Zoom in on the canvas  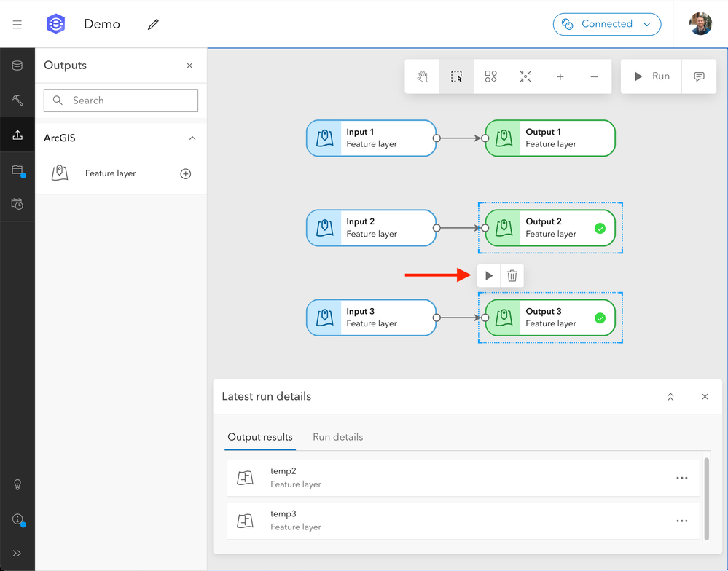(x=560, y=76)
